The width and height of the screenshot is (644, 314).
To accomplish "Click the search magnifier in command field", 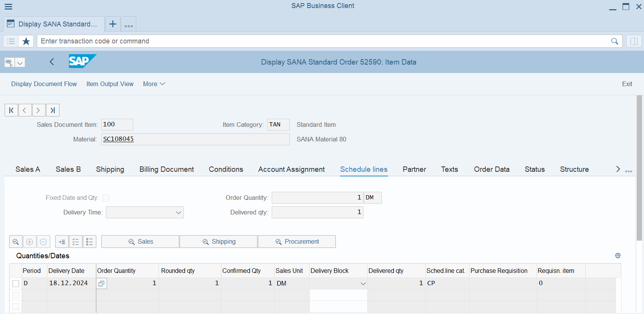I will [615, 41].
